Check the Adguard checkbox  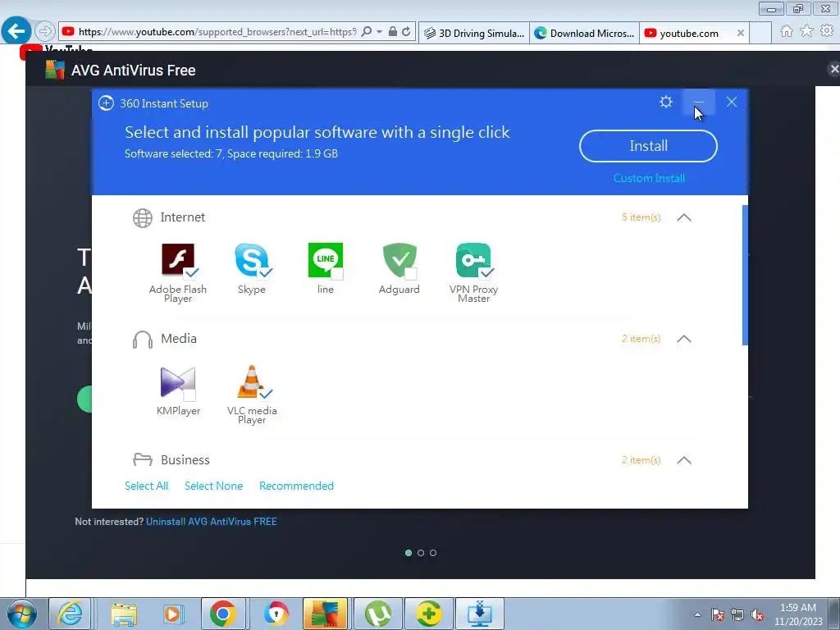pos(411,274)
